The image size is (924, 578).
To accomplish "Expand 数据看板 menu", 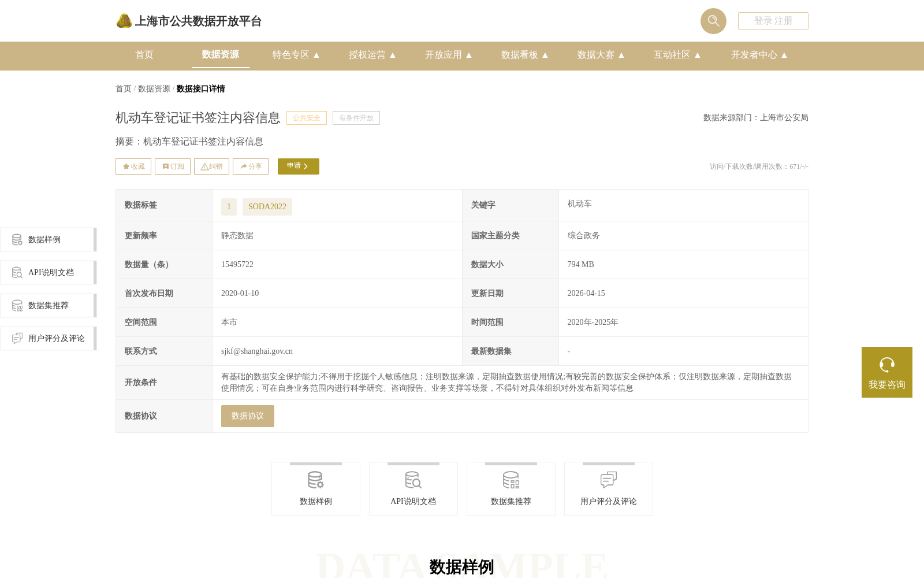I will (525, 55).
